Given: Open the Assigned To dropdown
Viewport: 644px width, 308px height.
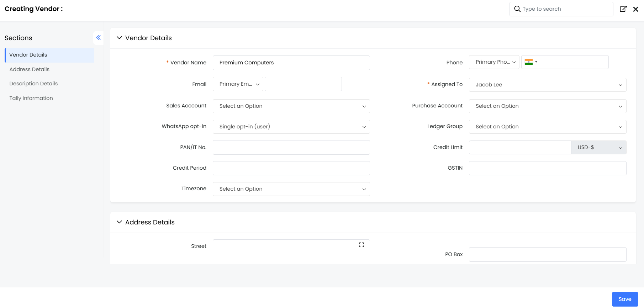Looking at the screenshot, I should click(547, 85).
